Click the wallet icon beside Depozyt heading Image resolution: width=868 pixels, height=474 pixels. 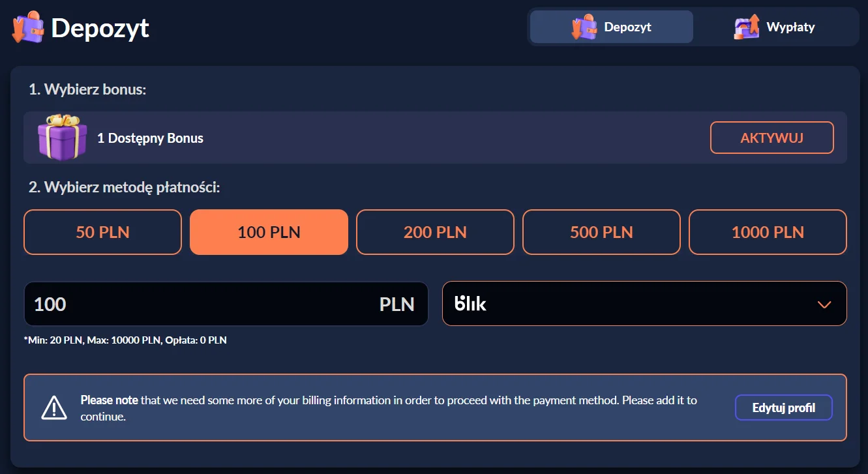pyautogui.click(x=26, y=27)
